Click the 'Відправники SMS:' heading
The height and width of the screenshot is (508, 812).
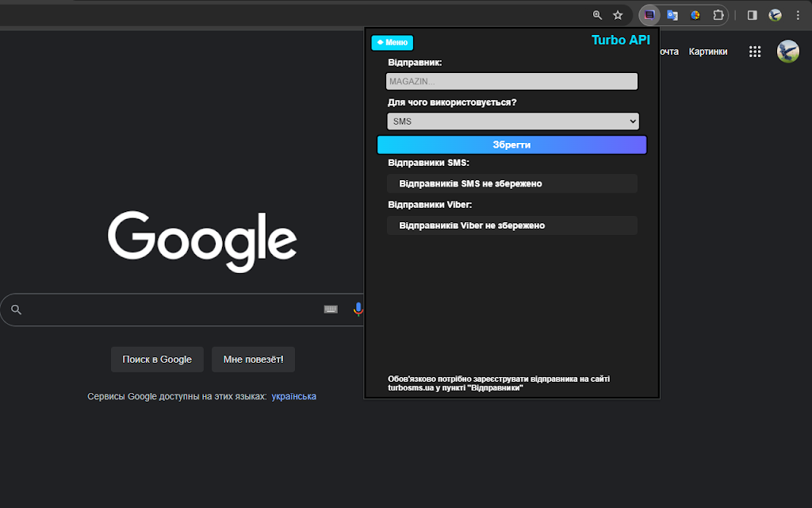[x=428, y=162]
